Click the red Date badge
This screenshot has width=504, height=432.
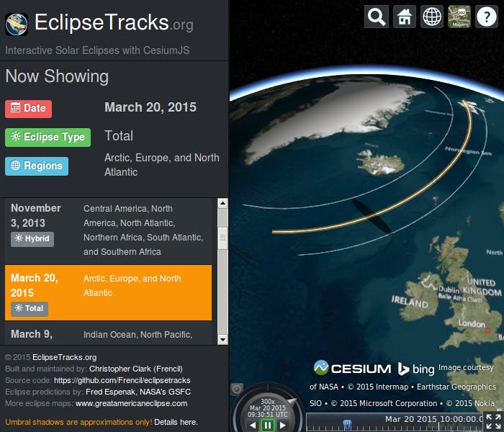click(28, 109)
